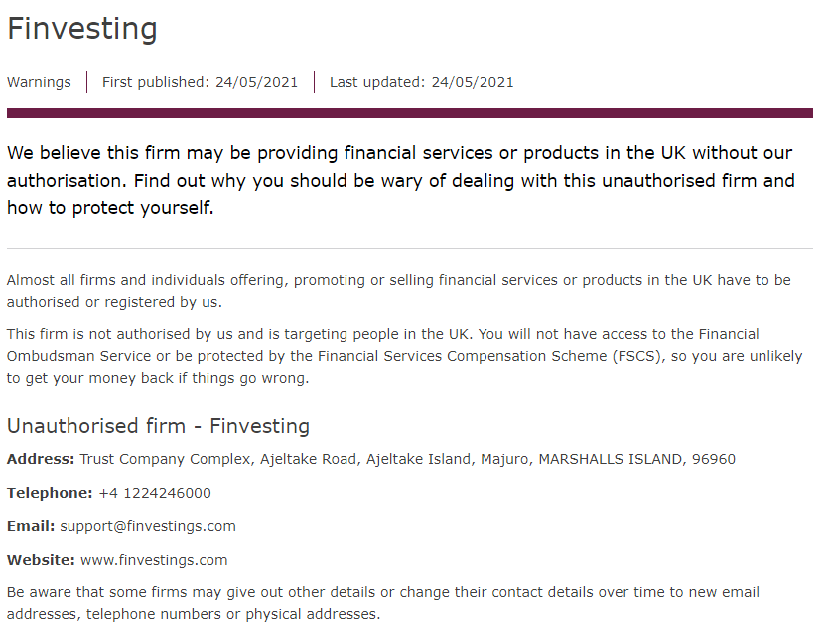The width and height of the screenshot is (831, 644).
Task: Click the First published date text
Action: tap(200, 82)
